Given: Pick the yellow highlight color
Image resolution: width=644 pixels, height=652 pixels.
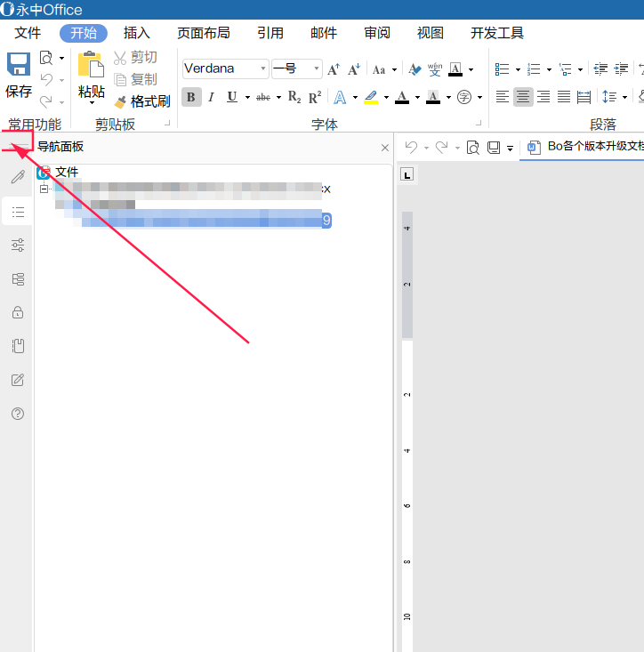Looking at the screenshot, I should pyautogui.click(x=371, y=97).
